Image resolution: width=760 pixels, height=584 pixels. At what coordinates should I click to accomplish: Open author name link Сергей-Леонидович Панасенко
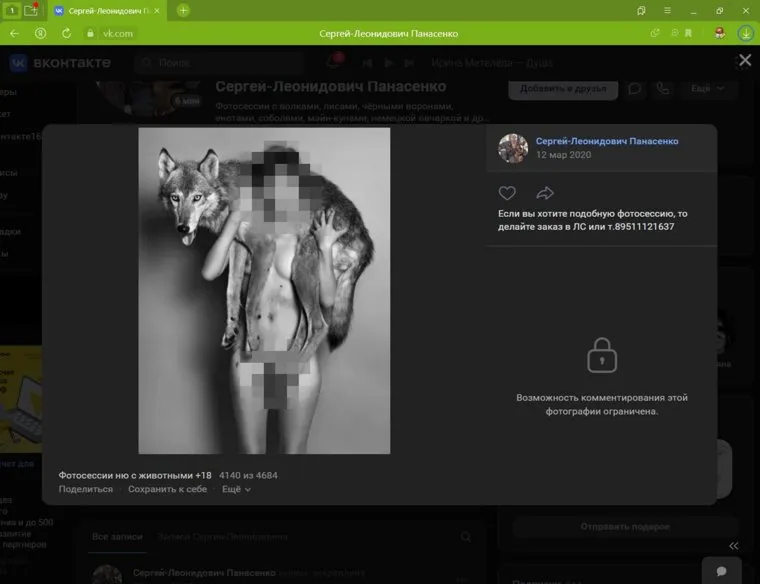point(606,142)
